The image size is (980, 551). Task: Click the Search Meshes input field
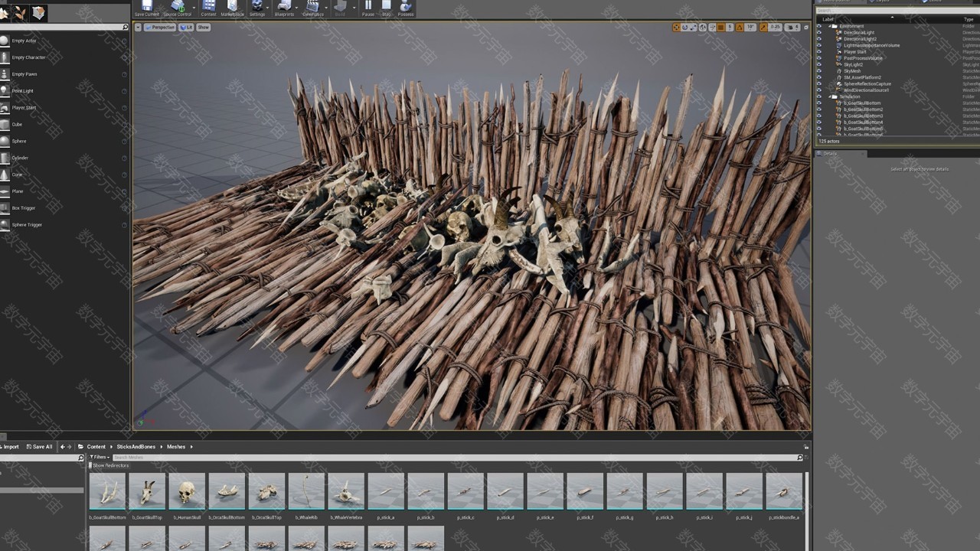tap(457, 457)
